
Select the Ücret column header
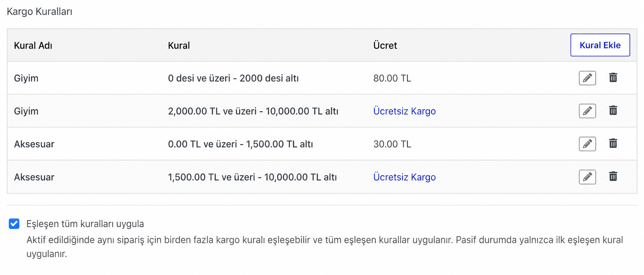(x=385, y=45)
